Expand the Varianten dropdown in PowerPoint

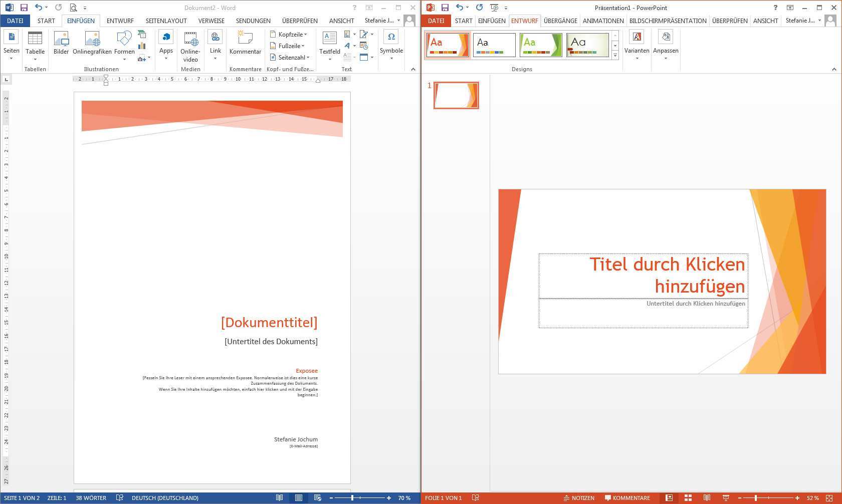pyautogui.click(x=637, y=51)
